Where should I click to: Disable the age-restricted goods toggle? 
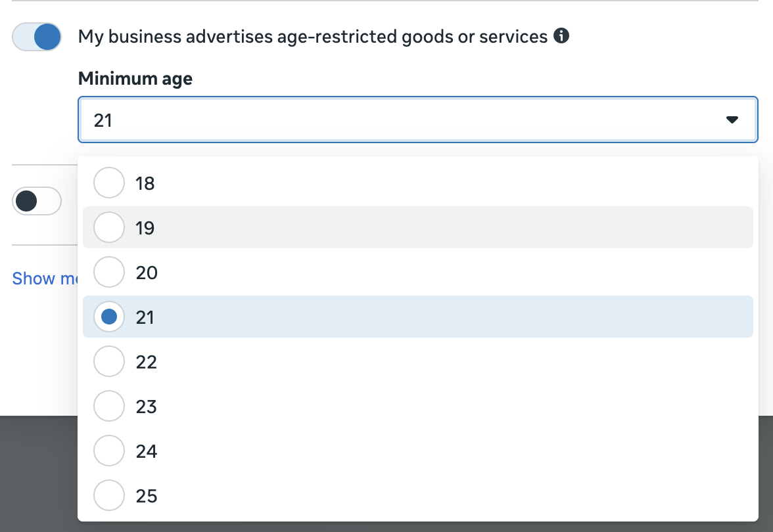pos(37,37)
